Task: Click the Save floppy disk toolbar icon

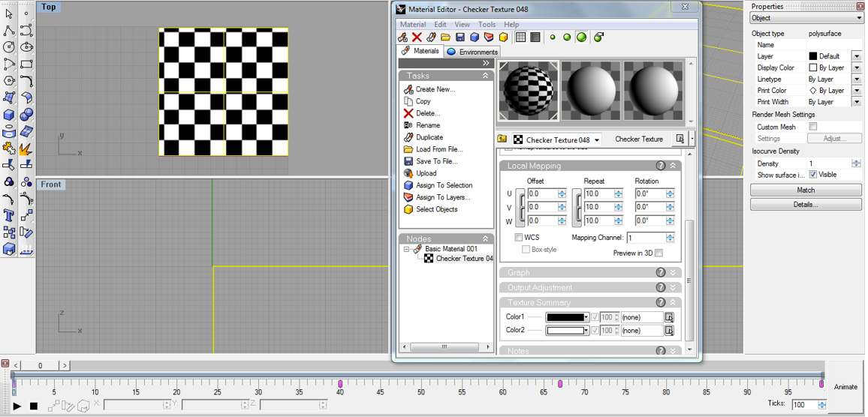Action: pyautogui.click(x=460, y=37)
